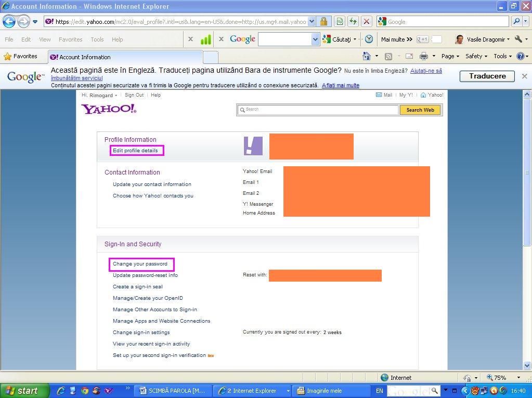Open the Page dropdown menu
The width and height of the screenshot is (532, 398).
[x=450, y=56]
